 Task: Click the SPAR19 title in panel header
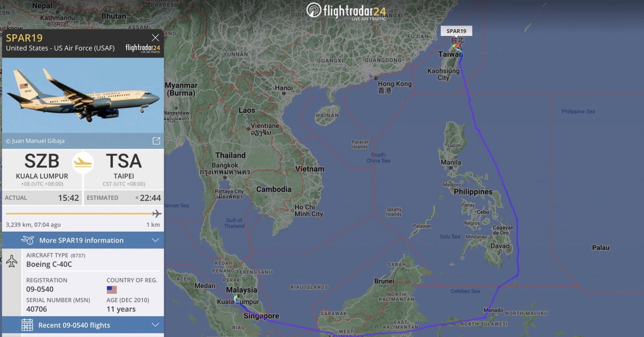24,37
